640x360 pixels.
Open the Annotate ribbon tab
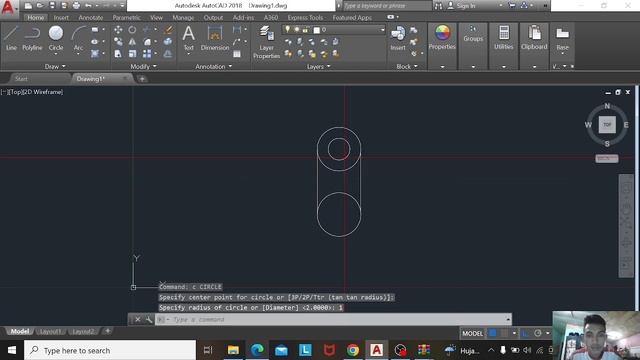91,18
